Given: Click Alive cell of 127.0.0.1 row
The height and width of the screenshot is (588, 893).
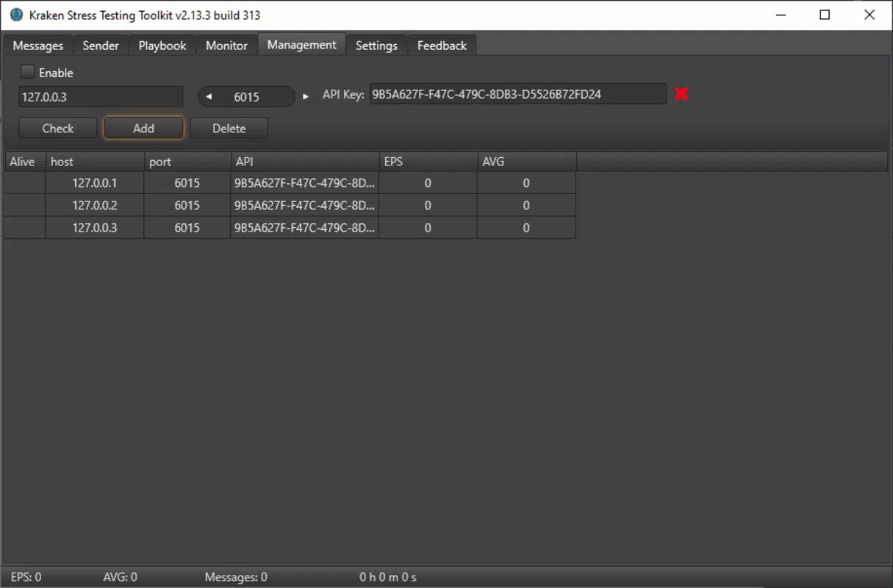Looking at the screenshot, I should click(x=25, y=183).
